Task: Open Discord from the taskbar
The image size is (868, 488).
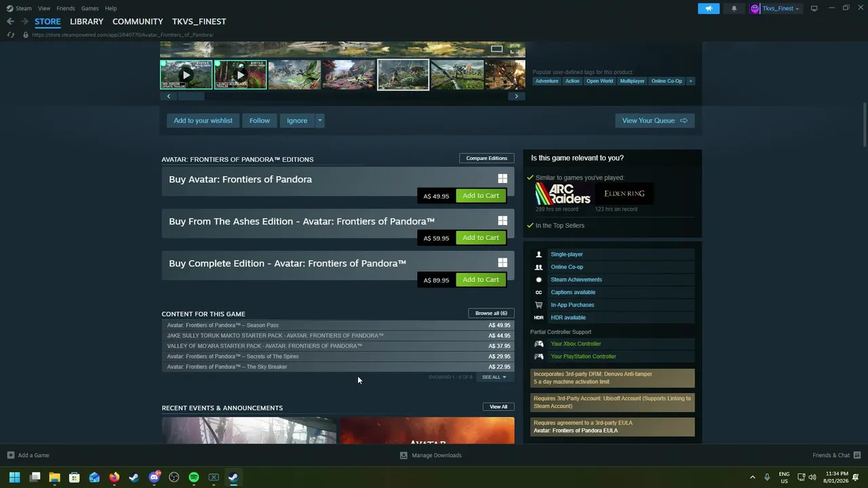Action: [x=154, y=477]
